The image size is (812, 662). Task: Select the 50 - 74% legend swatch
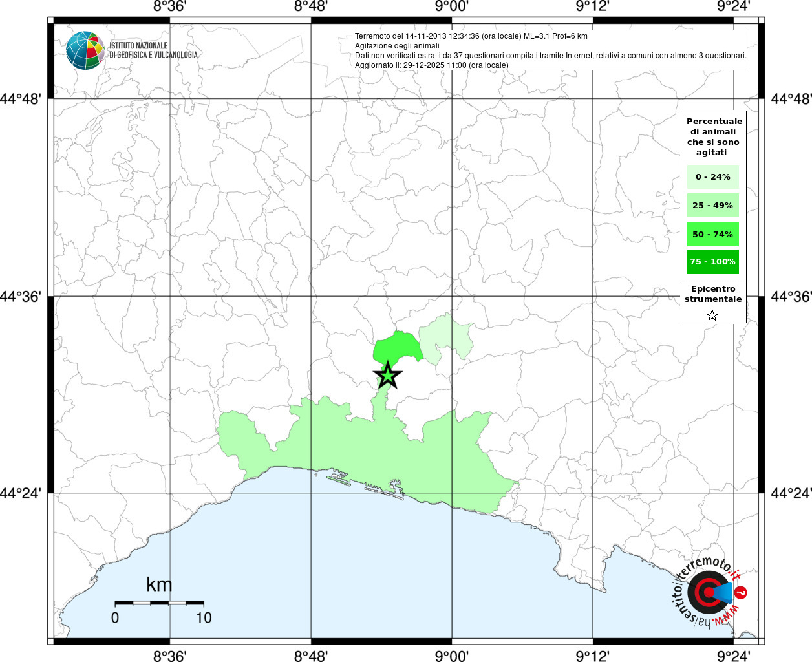[x=712, y=234]
